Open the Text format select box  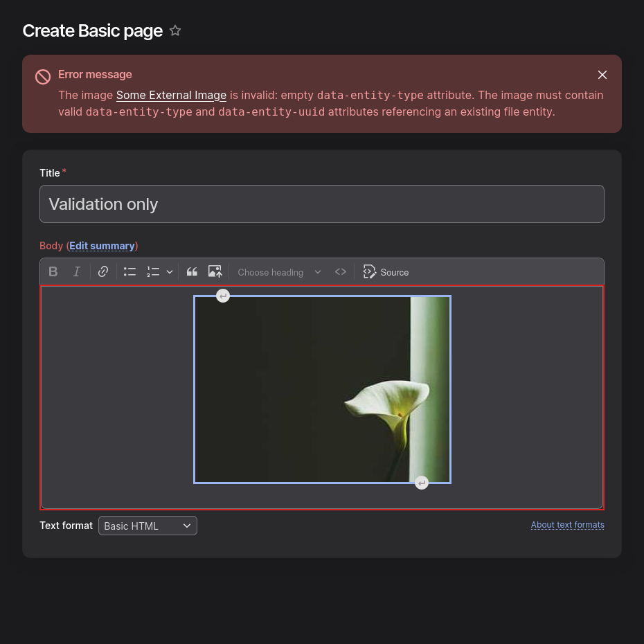click(148, 526)
